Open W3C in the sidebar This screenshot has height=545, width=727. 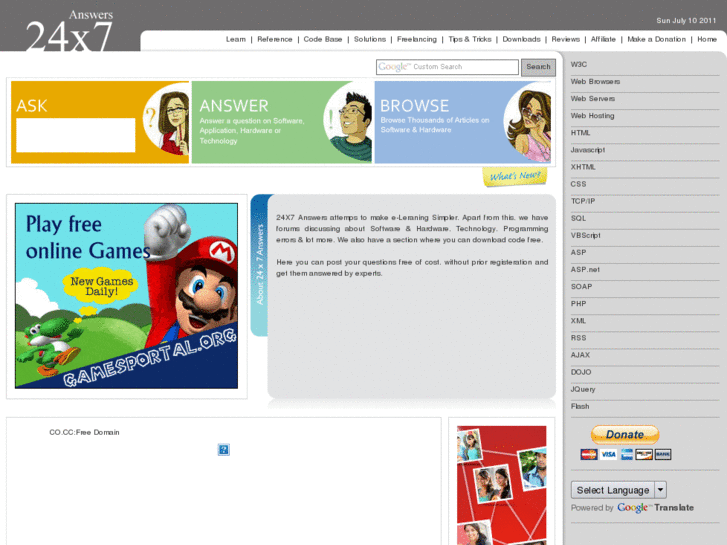579,64
